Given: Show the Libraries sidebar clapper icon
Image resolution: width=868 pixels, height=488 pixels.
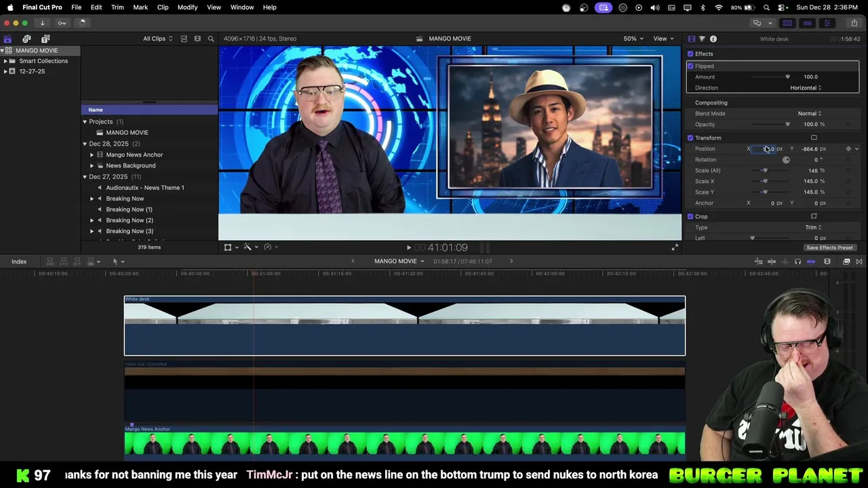Looking at the screenshot, I should point(7,39).
